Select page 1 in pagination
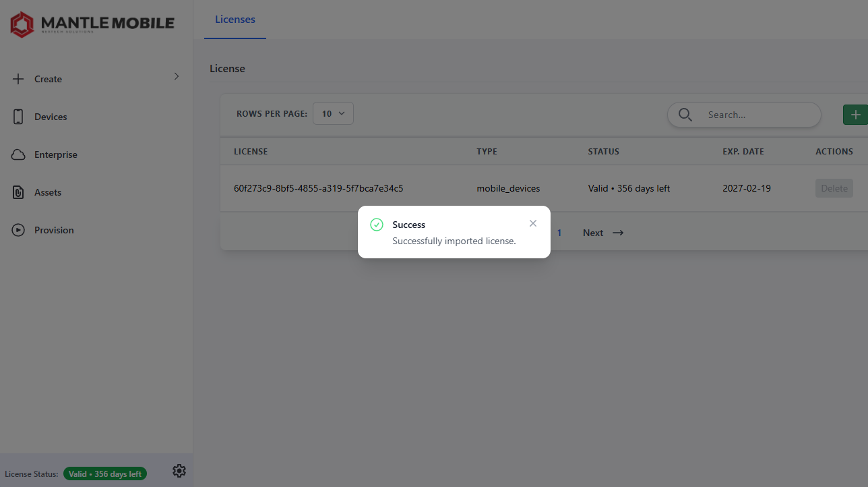 pyautogui.click(x=559, y=233)
